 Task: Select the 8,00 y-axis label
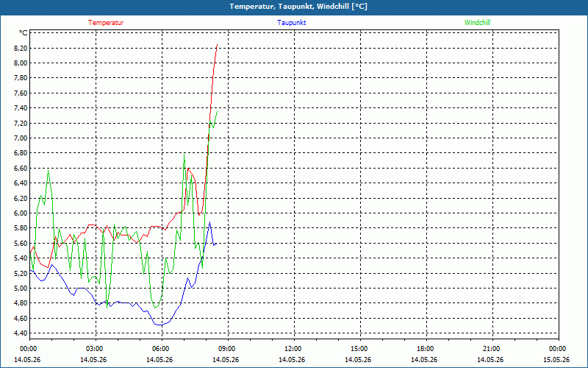(21, 63)
